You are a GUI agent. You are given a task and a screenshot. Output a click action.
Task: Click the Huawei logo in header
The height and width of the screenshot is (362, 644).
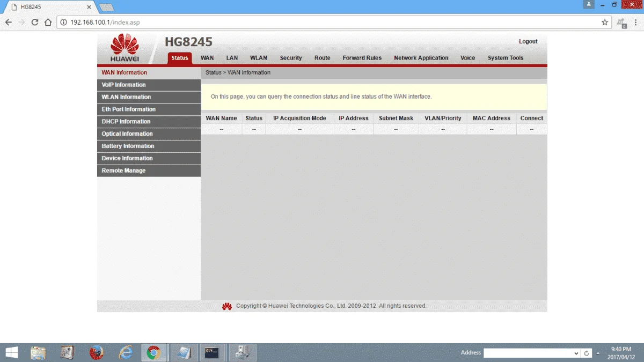point(125,48)
